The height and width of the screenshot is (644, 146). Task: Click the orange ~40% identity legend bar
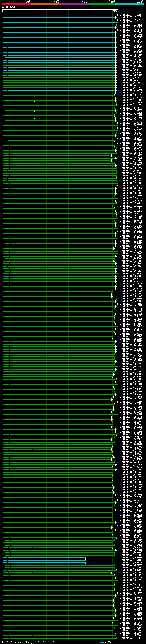pos(45,4)
